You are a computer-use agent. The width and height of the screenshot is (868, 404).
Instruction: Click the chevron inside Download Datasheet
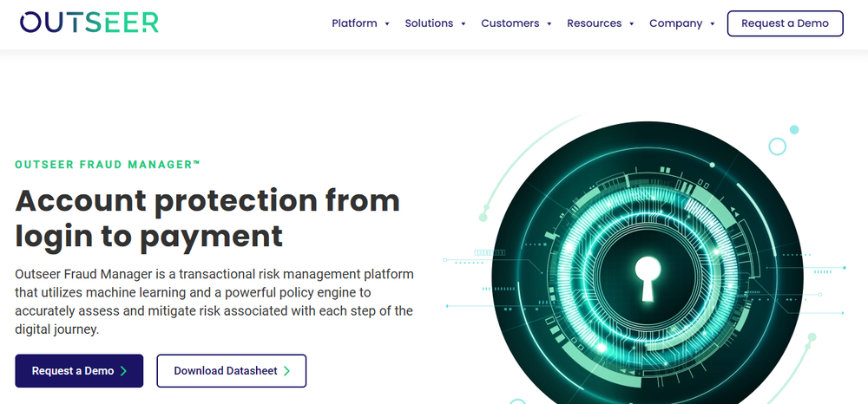click(286, 371)
